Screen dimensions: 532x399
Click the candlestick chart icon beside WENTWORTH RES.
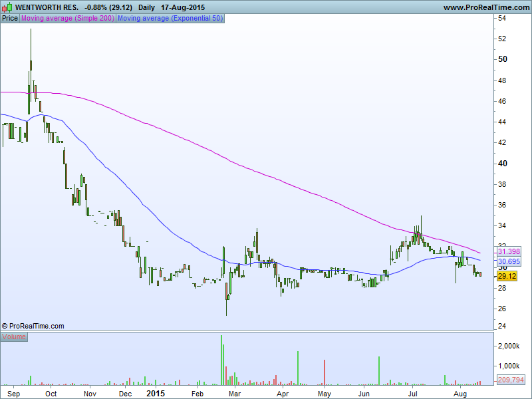point(6,7)
